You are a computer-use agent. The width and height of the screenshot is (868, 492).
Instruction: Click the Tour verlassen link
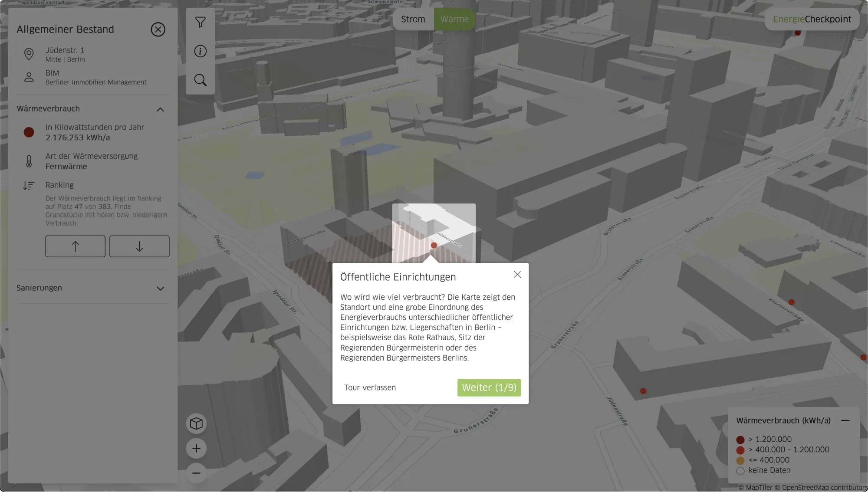click(x=370, y=387)
